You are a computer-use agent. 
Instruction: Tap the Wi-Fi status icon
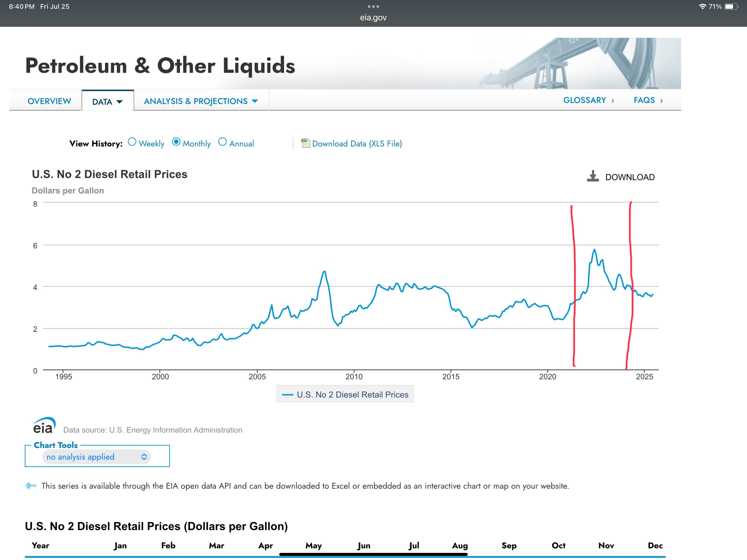coord(702,6)
